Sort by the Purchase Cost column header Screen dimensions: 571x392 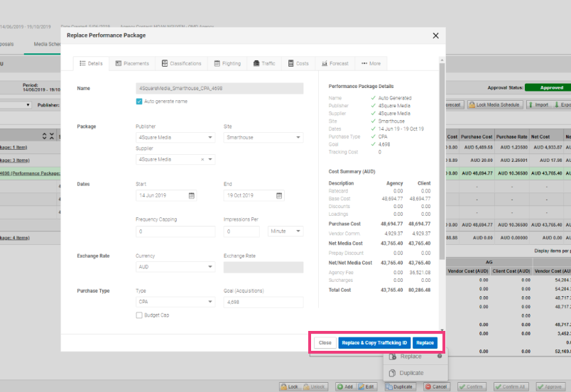point(477,137)
